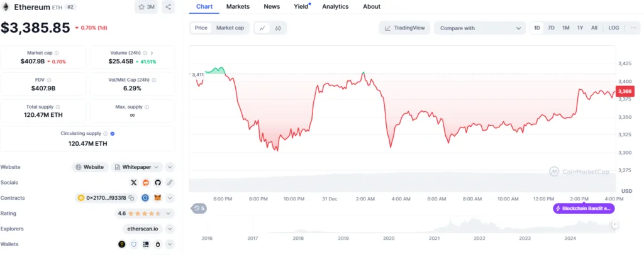Click the Max. supply info icon
644x255 pixels.
click(147, 107)
